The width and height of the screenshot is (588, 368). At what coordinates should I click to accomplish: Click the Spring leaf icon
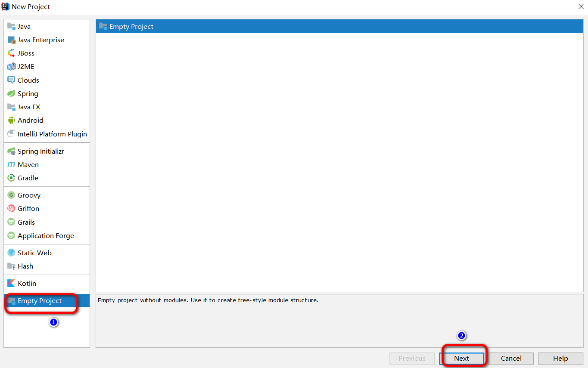click(11, 93)
